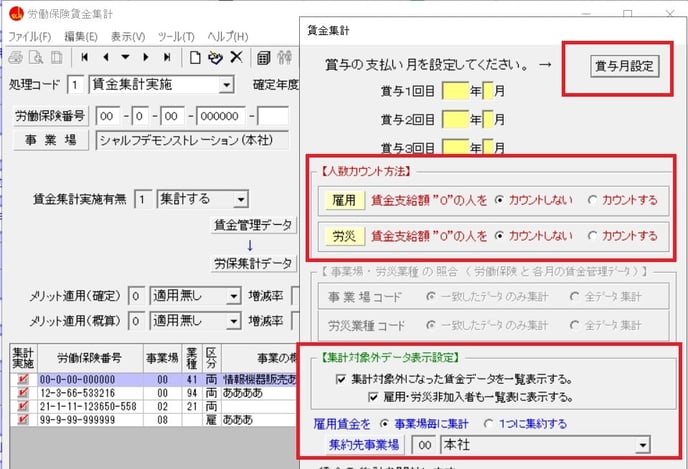Jump to last record arrow
Viewport: 688px width, 469px height.
(167, 57)
